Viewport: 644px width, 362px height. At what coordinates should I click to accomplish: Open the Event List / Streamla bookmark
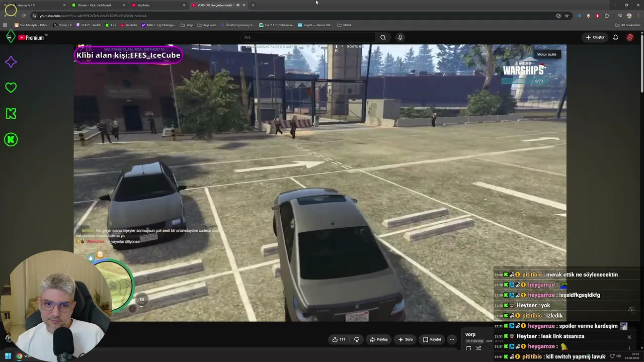coord(277,25)
